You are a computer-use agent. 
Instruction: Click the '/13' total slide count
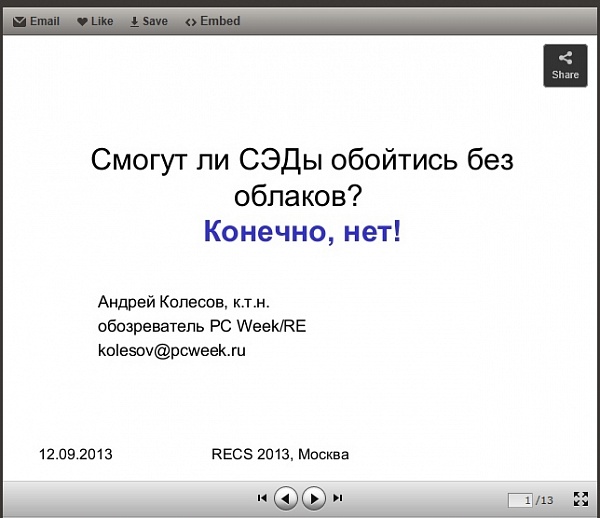[545, 500]
